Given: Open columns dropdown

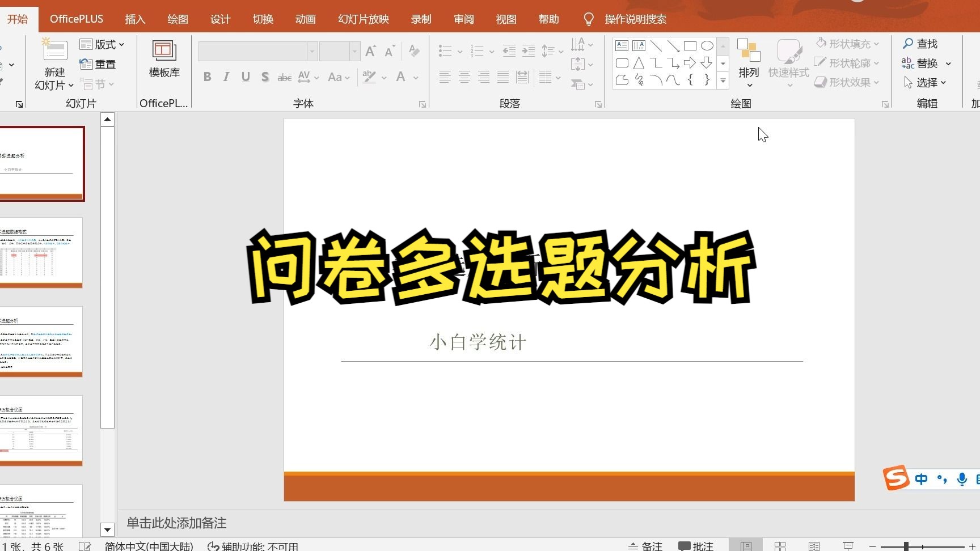Looking at the screenshot, I should click(x=550, y=77).
